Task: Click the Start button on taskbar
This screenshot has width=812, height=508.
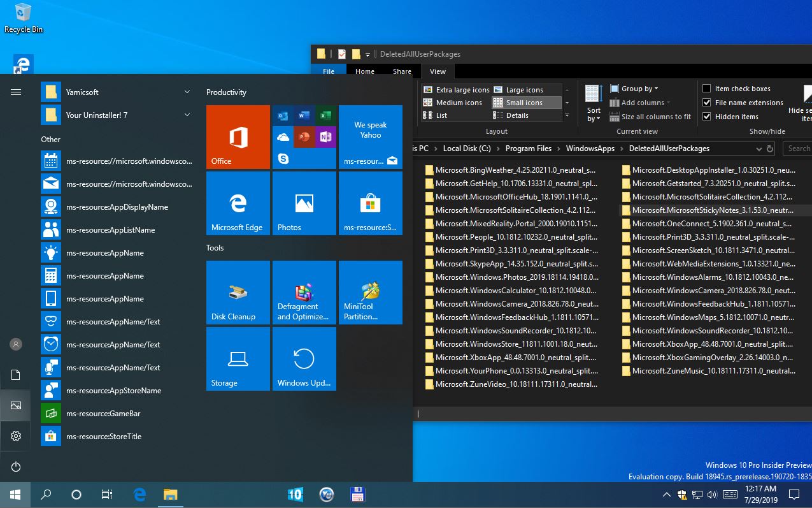Action: (x=15, y=494)
